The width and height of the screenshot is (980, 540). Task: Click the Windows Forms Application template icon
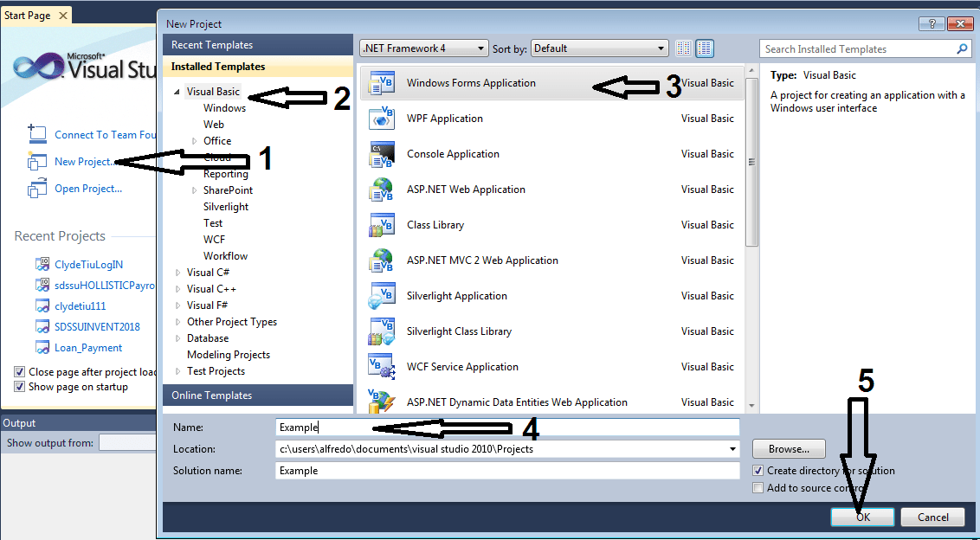tap(381, 83)
